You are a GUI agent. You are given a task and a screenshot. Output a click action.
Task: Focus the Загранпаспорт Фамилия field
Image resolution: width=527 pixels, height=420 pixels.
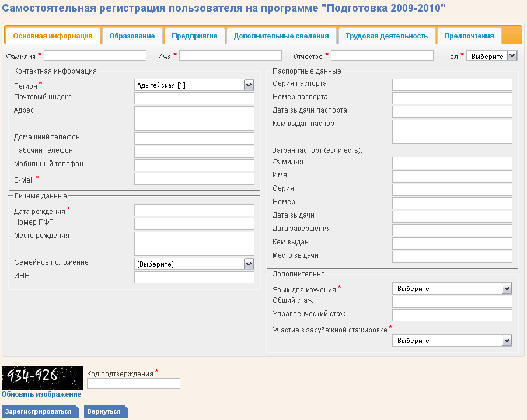click(452, 163)
